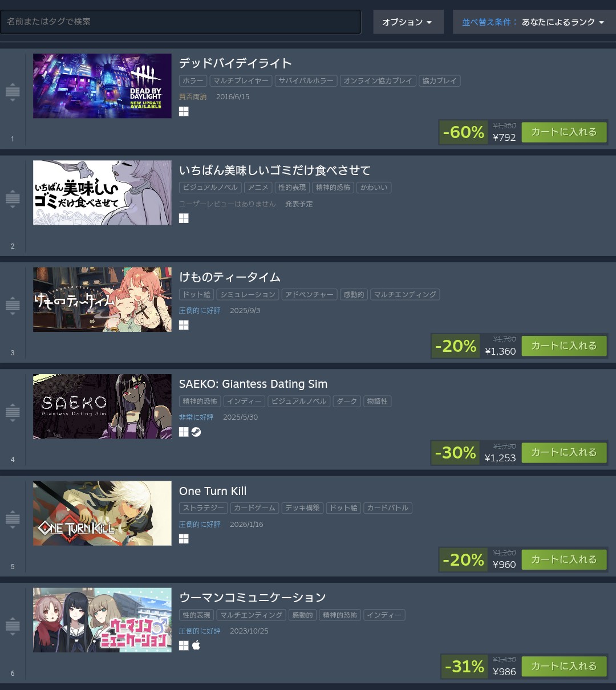Grab the reorder handle for One Turn Kill
The height and width of the screenshot is (690, 616).
point(13,519)
